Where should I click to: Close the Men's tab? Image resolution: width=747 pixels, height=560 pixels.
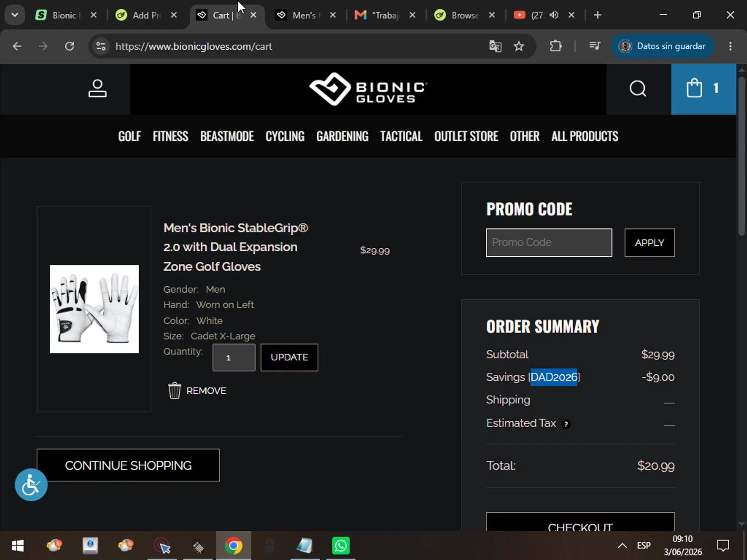pyautogui.click(x=333, y=15)
